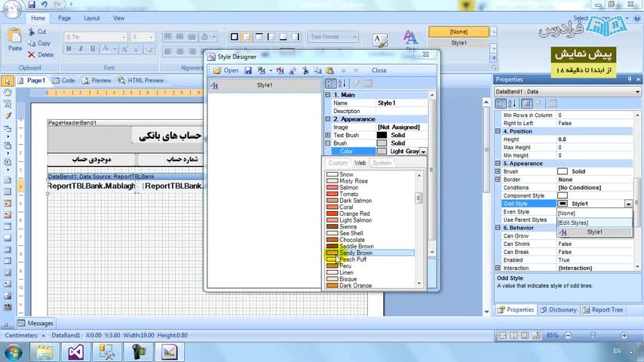Open the Home ribbon tab
This screenshot has height=362, width=644.
coord(38,18)
